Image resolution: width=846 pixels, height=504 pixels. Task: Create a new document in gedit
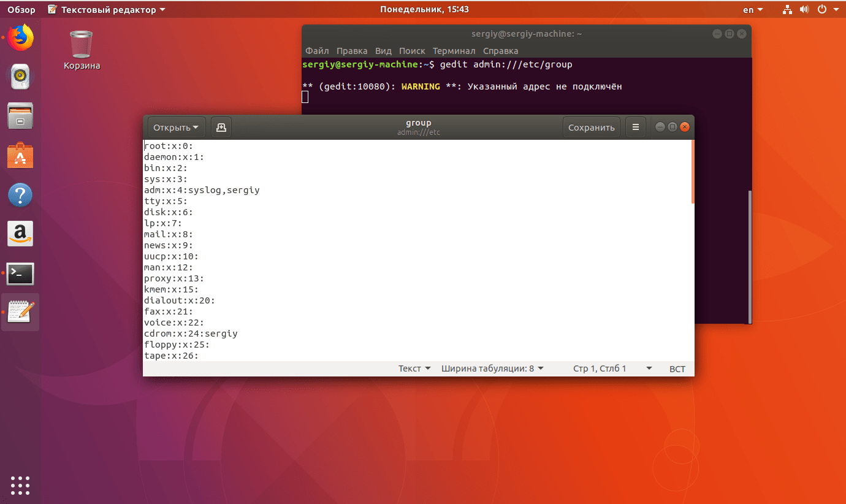tap(221, 127)
